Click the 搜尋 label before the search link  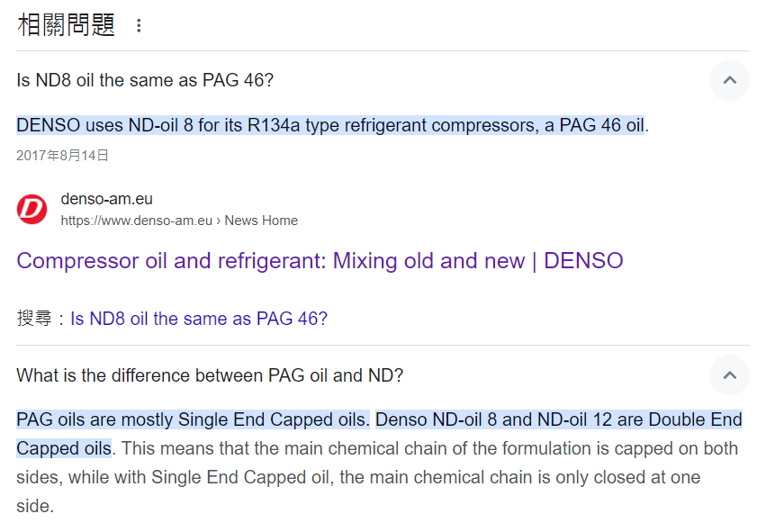tap(34, 319)
